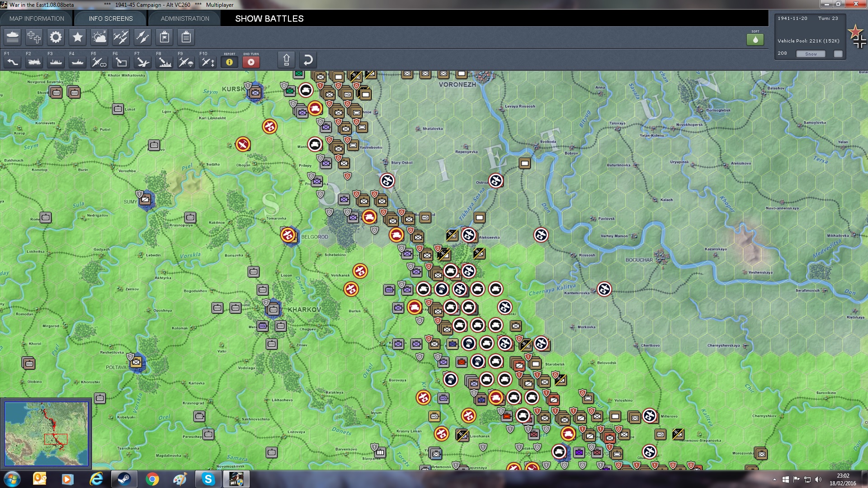Click the Snow weather button
Screen dimensions: 868x488
click(811, 54)
